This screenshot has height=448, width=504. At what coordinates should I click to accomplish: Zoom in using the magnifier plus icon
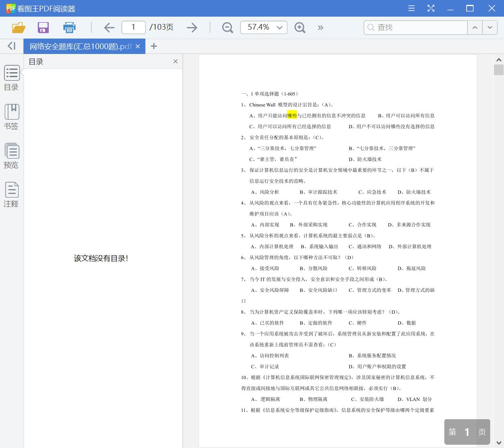click(300, 27)
